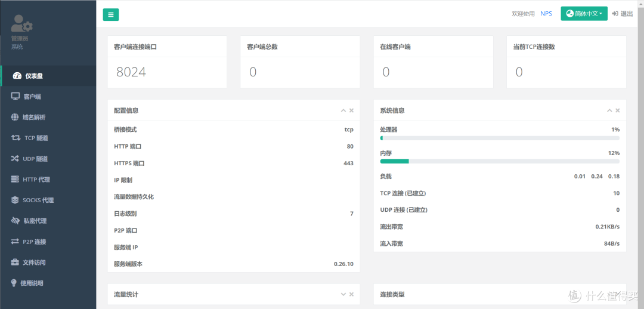Open TCP 隧道 menu item
The height and width of the screenshot is (309, 644).
(x=48, y=138)
